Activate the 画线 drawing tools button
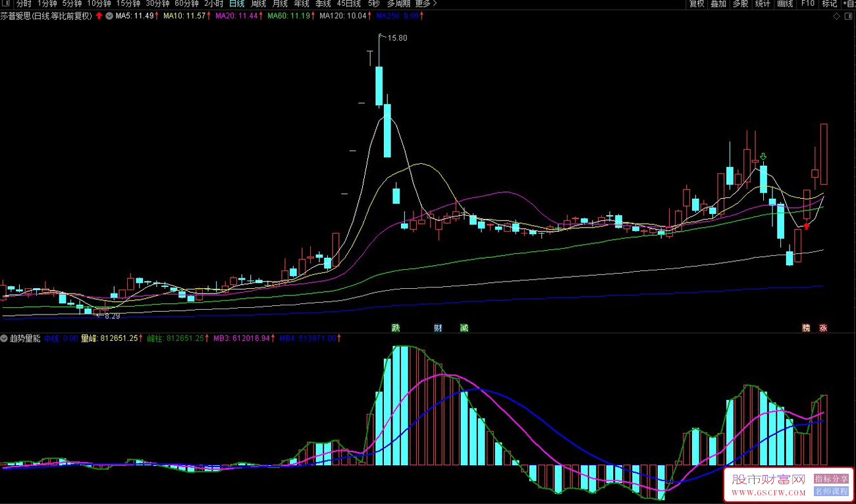This screenshot has height=504, width=856. 785,4
